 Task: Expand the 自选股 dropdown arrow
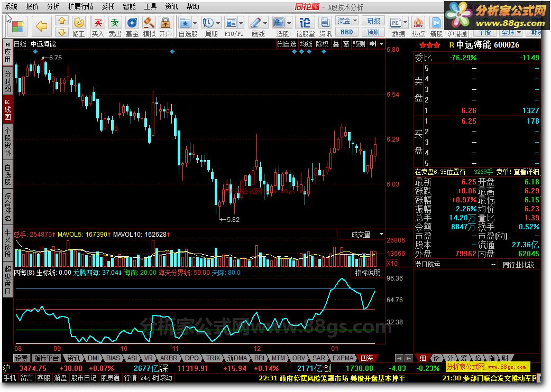[x=195, y=23]
